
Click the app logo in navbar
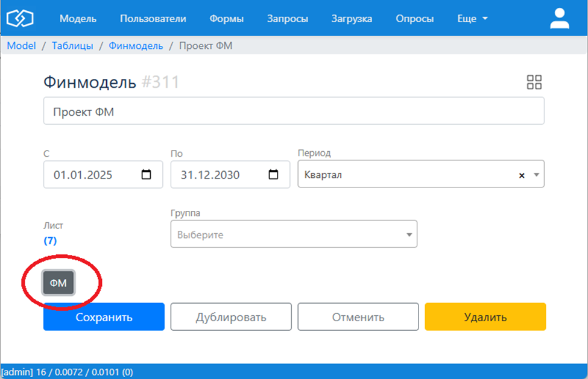click(x=19, y=19)
